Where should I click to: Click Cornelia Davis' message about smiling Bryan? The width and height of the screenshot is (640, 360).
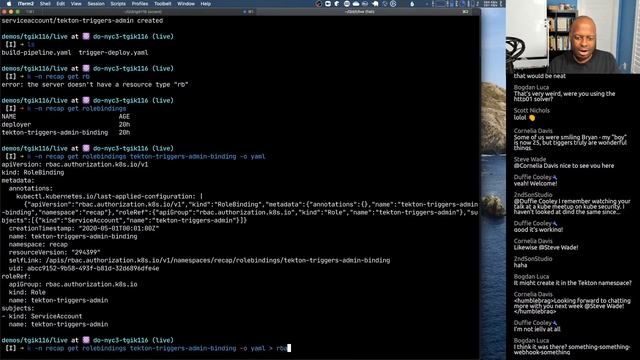570,143
